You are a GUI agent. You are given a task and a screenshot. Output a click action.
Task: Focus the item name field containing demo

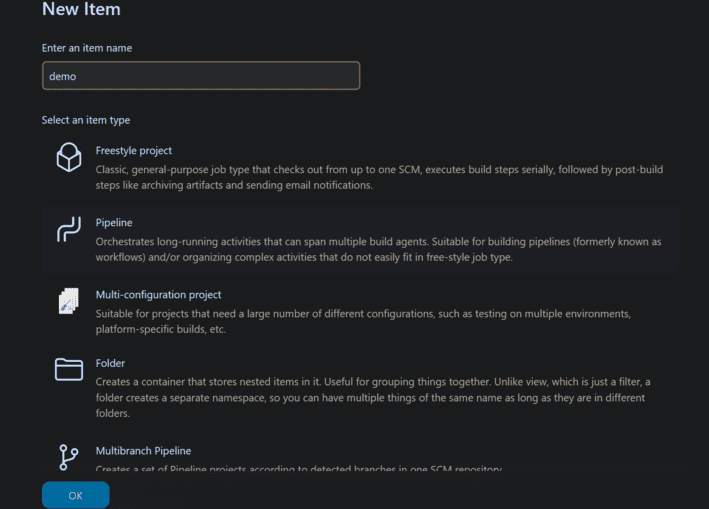(201, 75)
